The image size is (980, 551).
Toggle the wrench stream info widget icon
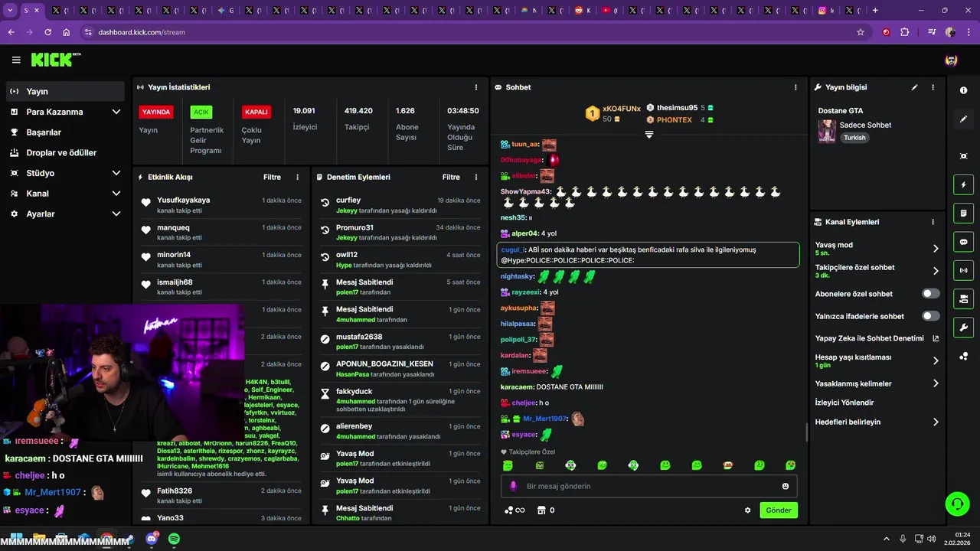(x=963, y=328)
